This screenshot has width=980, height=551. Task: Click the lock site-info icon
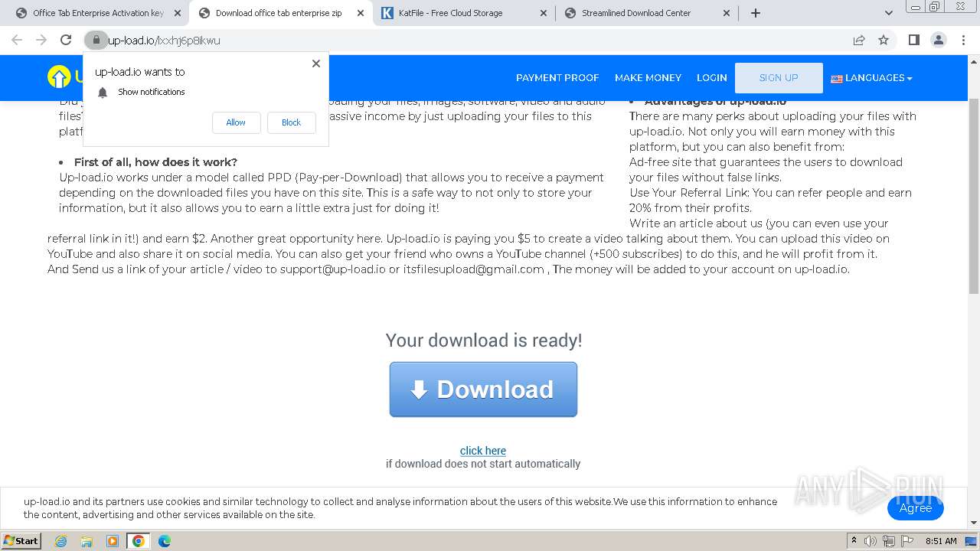(x=96, y=40)
